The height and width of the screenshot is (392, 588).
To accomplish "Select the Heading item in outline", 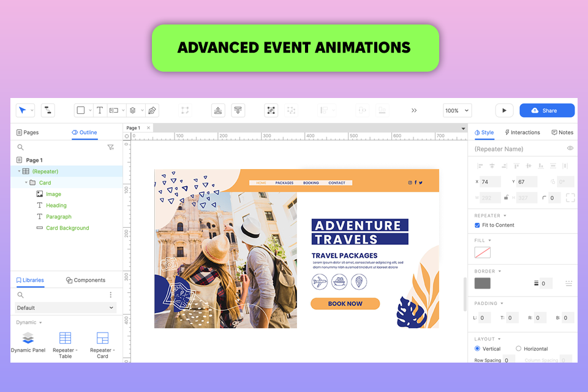I will 56,205.
